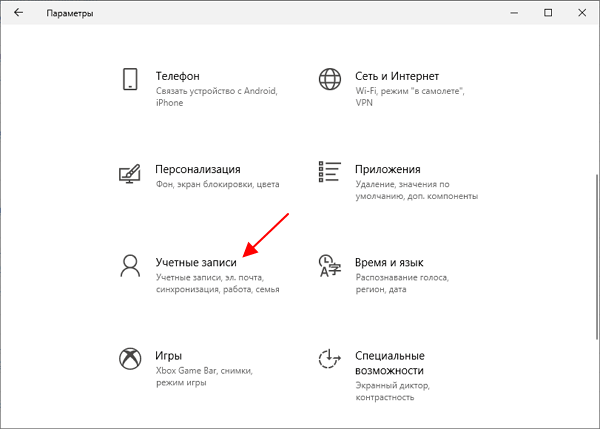The height and width of the screenshot is (429, 600).
Task: Click the Время и язык clock icon
Action: 329,266
